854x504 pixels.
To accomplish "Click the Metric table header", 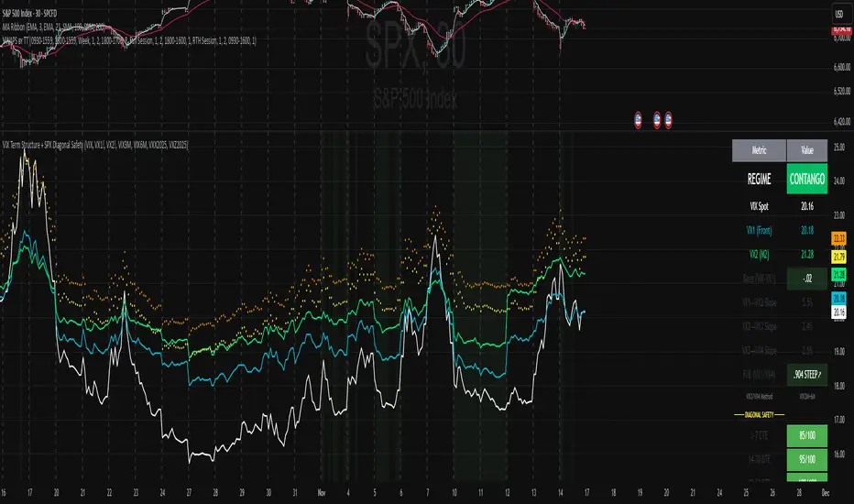I will coord(759,150).
